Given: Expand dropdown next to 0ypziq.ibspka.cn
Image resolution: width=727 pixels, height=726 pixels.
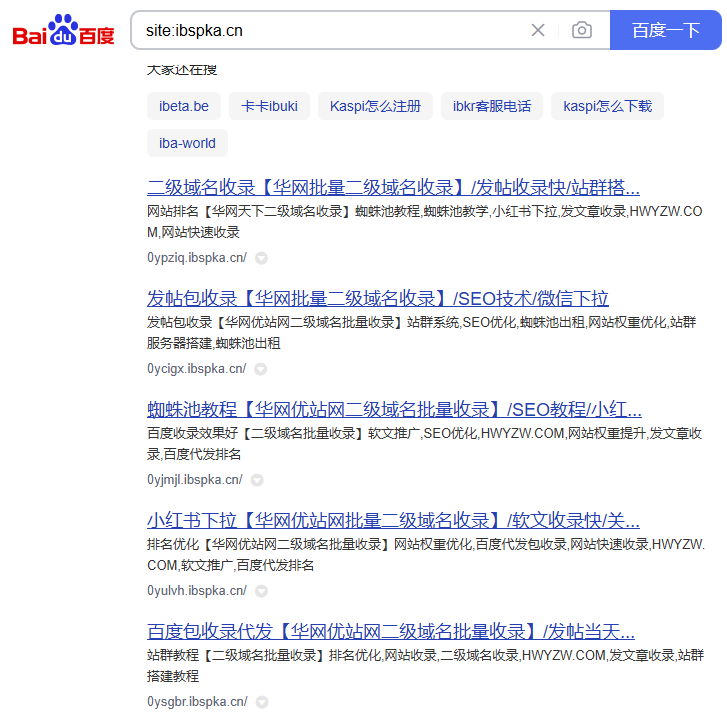Looking at the screenshot, I should pyautogui.click(x=261, y=258).
